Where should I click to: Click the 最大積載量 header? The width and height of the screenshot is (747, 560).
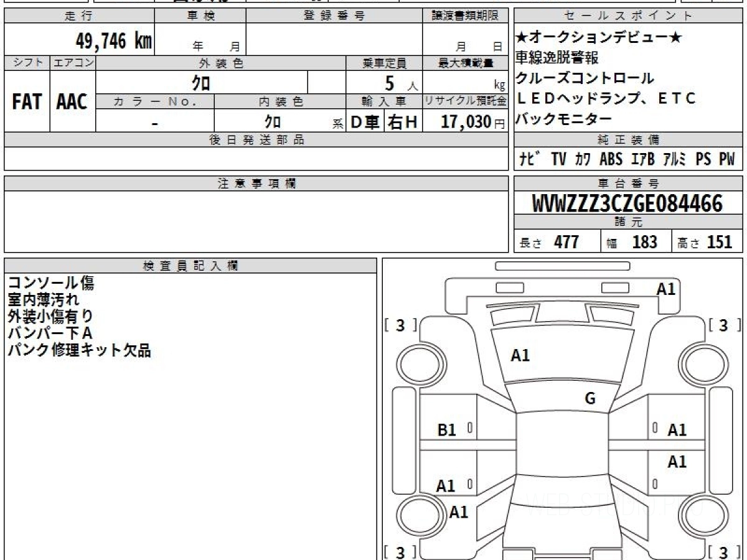(465, 63)
